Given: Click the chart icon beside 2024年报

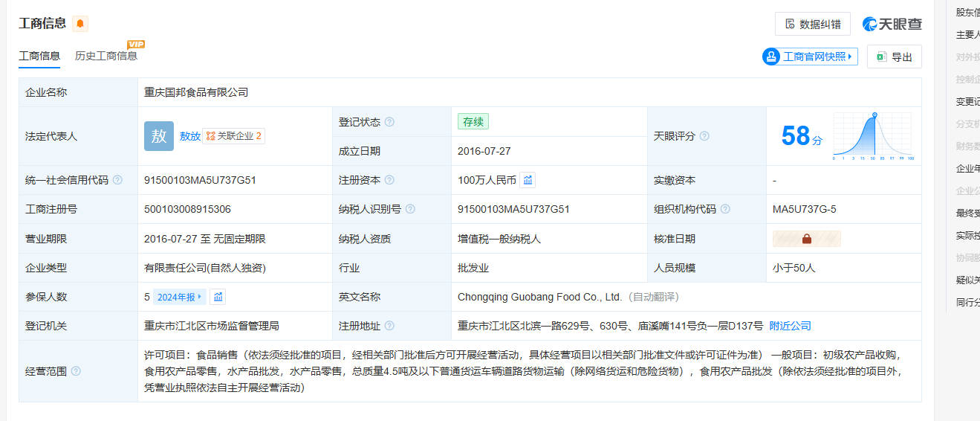Looking at the screenshot, I should [x=218, y=297].
